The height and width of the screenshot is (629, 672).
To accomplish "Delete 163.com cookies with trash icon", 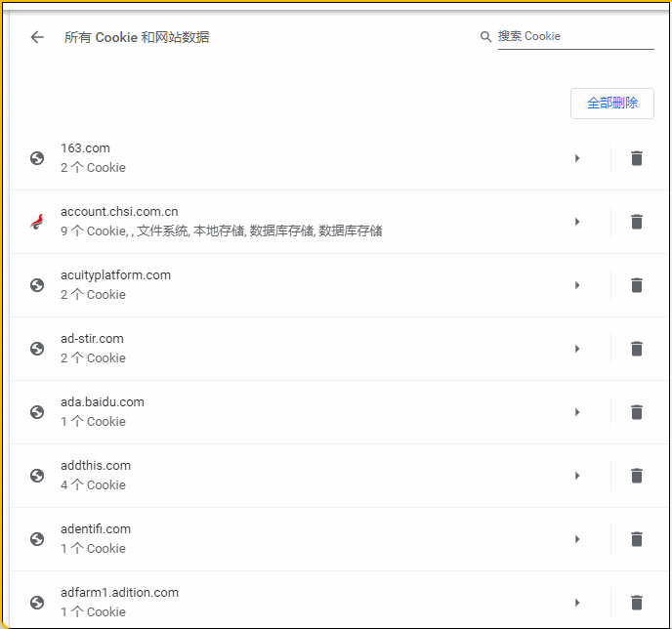I will pos(637,158).
